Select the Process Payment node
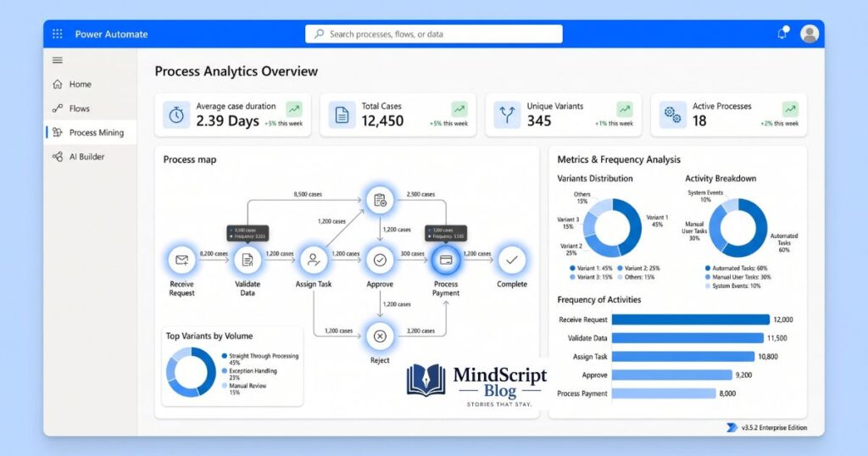 (446, 259)
